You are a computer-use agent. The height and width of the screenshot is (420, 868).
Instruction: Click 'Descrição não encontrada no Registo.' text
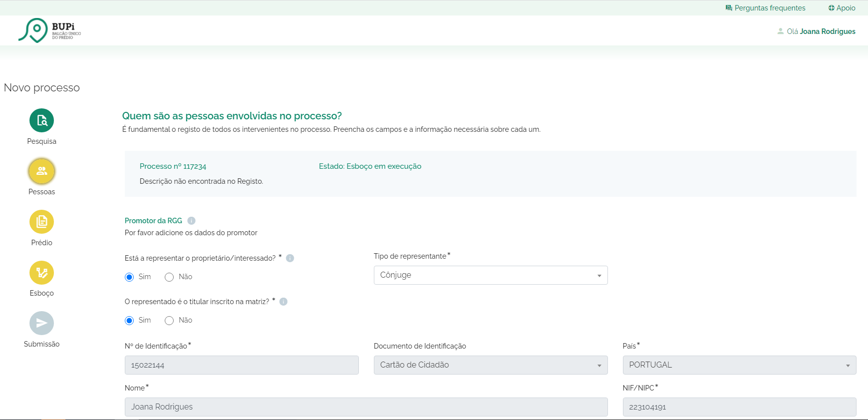201,181
